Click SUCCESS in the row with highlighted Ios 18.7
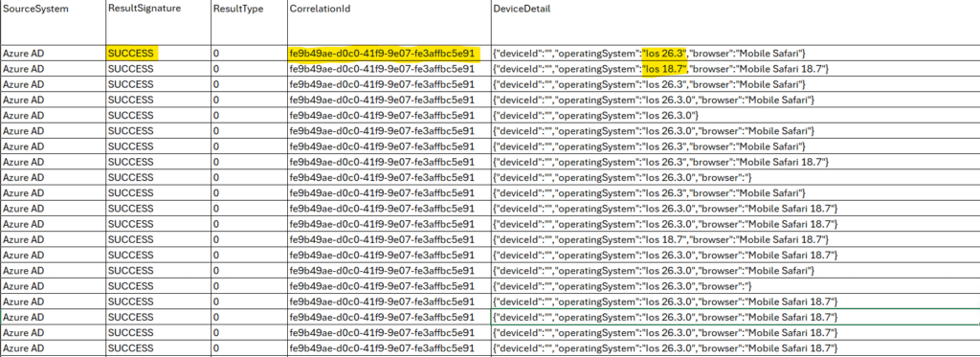Viewport: 980px width, 357px height. click(158, 69)
